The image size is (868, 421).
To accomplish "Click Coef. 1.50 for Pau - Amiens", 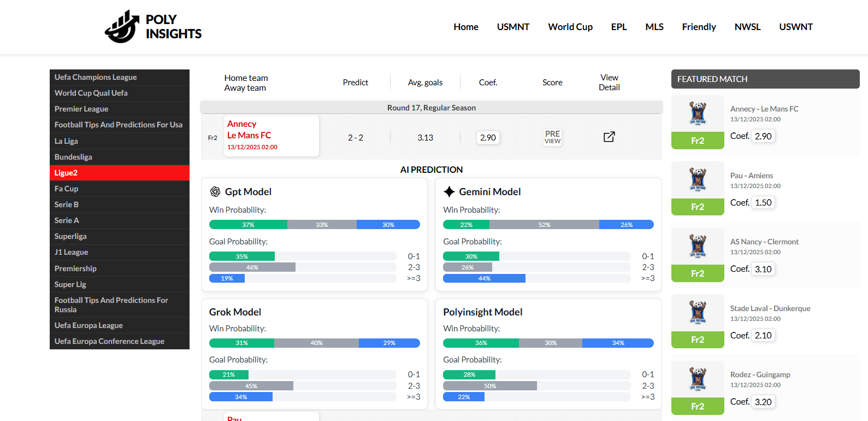I will 763,202.
